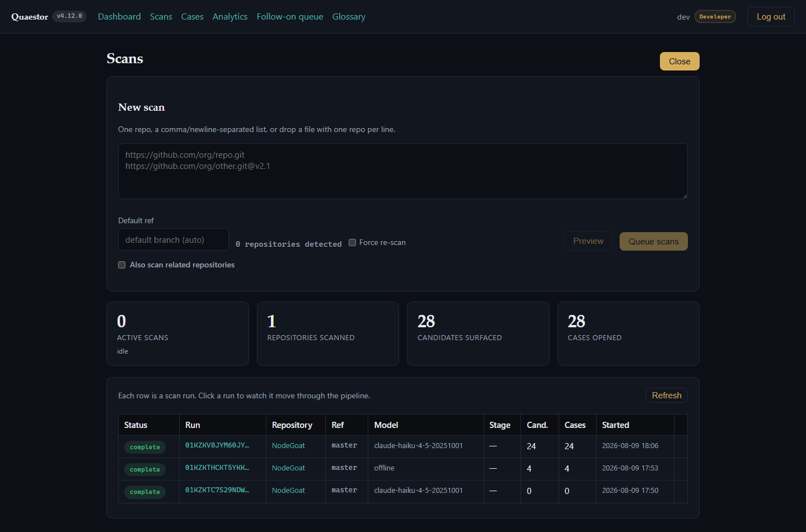Click Queue scans button

pos(654,242)
